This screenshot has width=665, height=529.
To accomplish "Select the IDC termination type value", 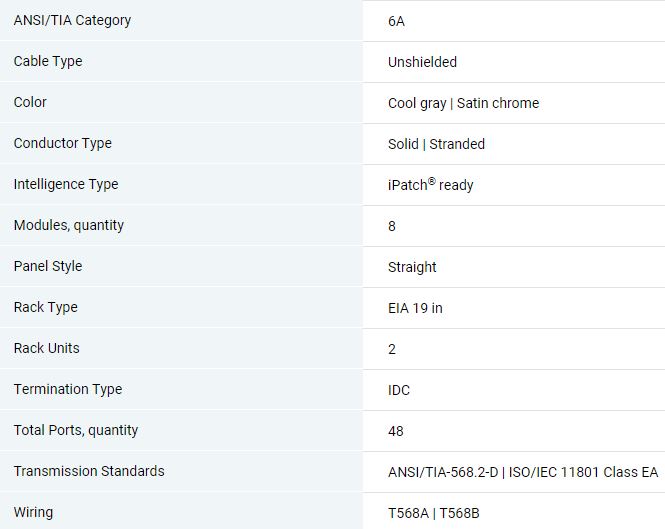I will click(399, 390).
